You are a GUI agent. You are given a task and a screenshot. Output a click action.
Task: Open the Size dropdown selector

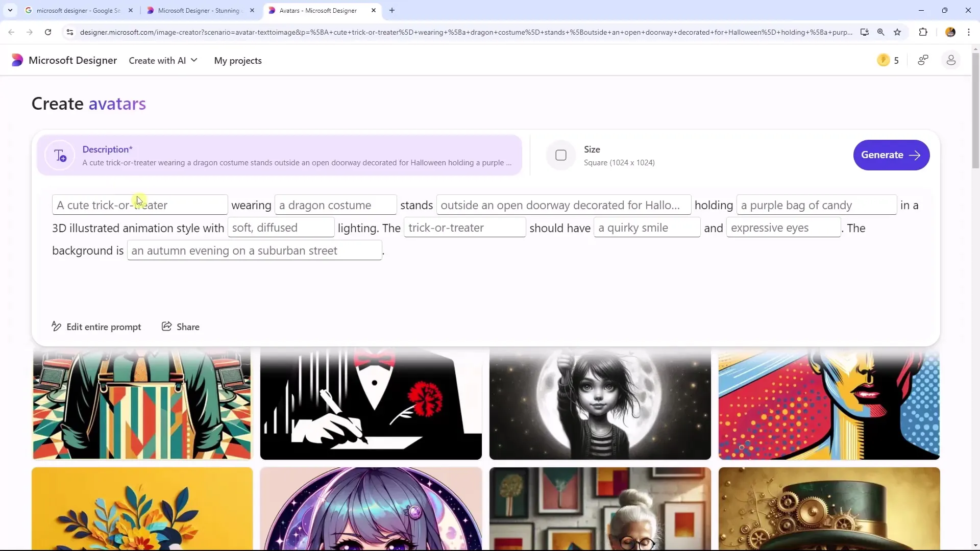tap(606, 155)
